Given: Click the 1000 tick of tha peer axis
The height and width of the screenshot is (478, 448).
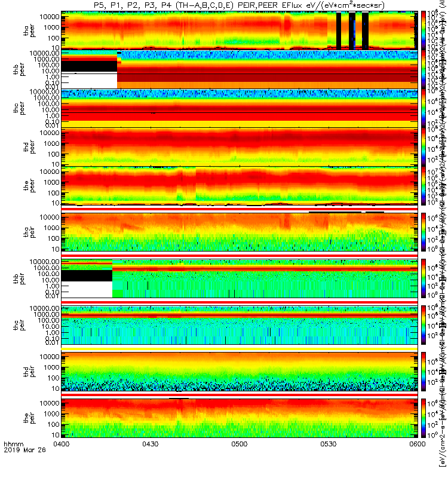Looking at the screenshot, I should pyautogui.click(x=51, y=27).
